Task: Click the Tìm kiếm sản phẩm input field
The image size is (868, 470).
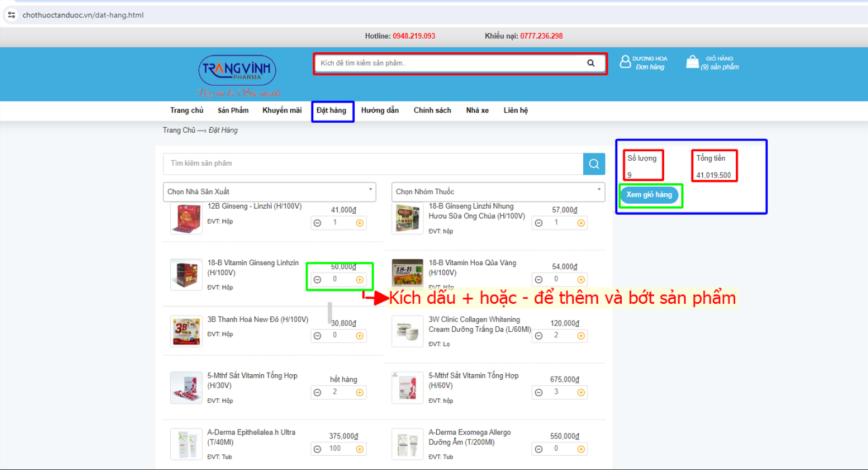Action: (x=373, y=164)
